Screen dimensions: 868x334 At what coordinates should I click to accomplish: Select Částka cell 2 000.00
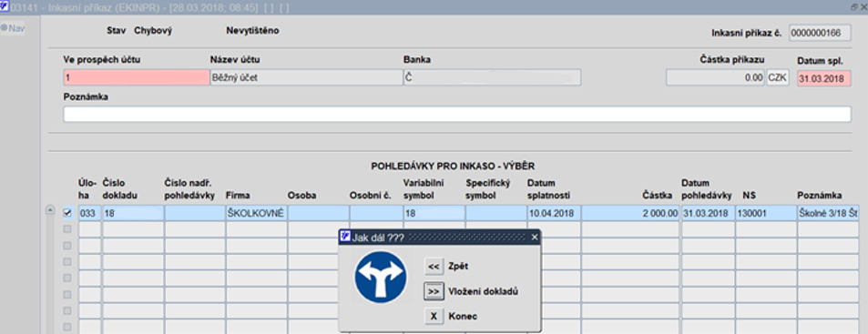(630, 213)
